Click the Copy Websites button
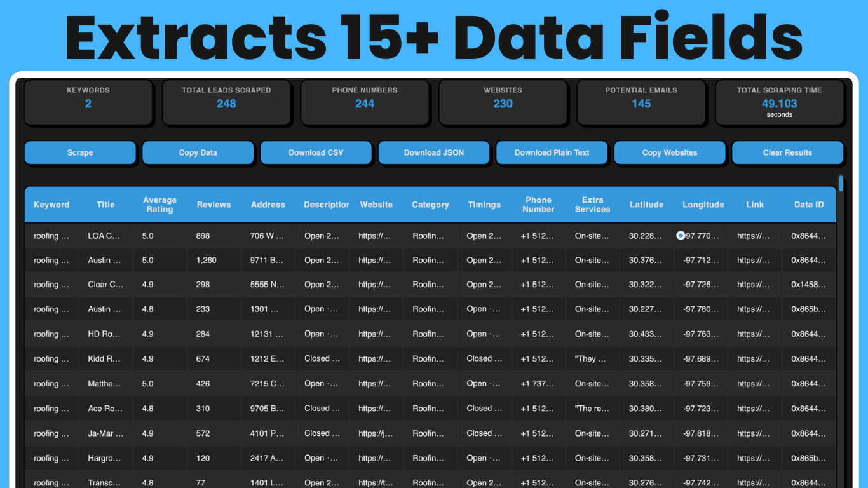Viewport: 868px width, 488px height. 670,152
